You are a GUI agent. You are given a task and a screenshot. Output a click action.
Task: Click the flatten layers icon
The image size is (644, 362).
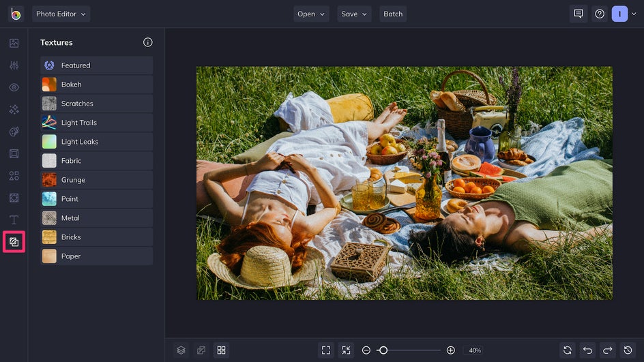[201, 350]
